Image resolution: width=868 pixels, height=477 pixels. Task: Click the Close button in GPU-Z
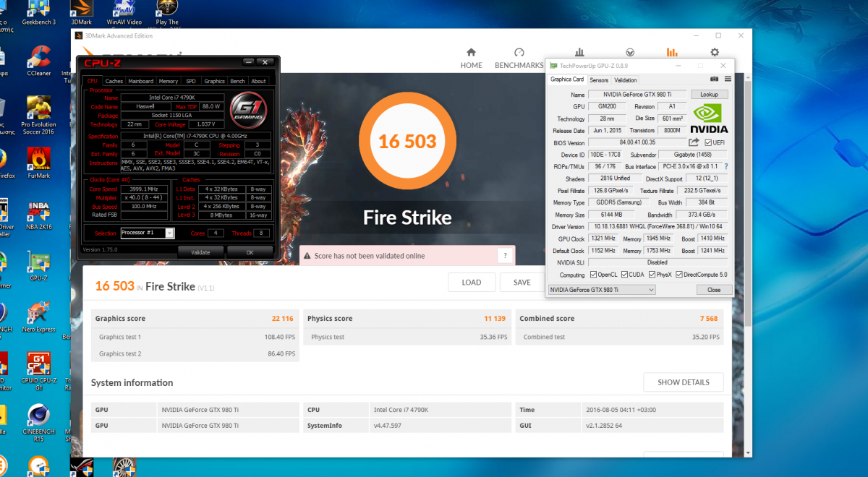(x=714, y=290)
